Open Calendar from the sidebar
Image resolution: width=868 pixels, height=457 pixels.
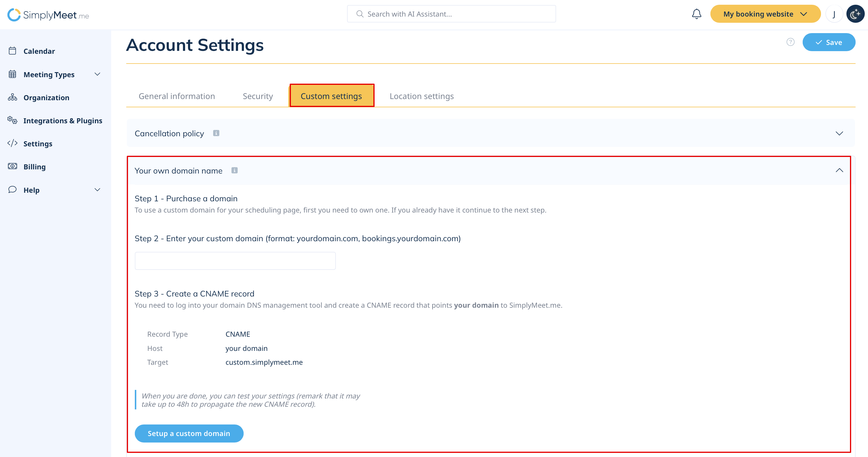(x=39, y=51)
